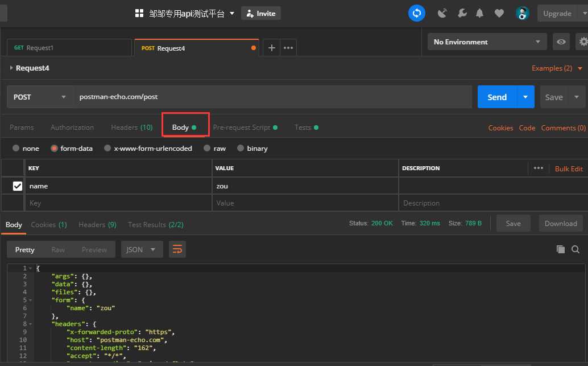Open response Cookies (1) tab
Screen dimensions: 588x366
[x=49, y=224]
